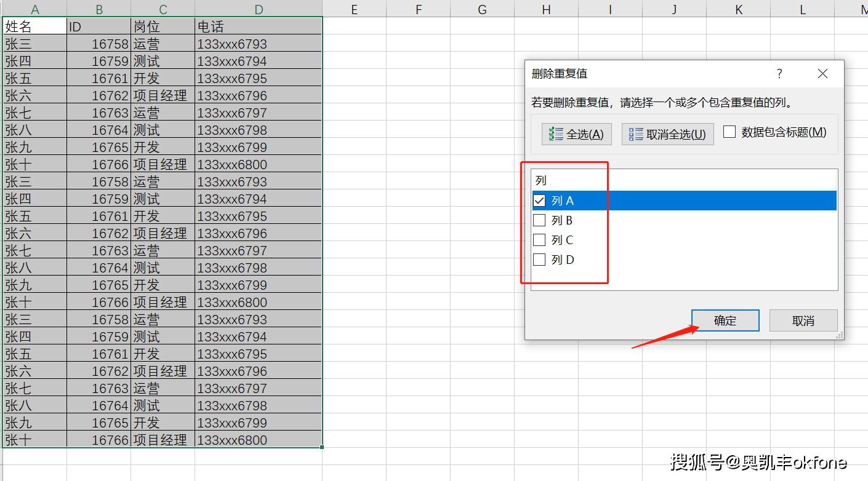Click the first 16759 ID cell
This screenshot has width=868, height=481.
[99, 61]
